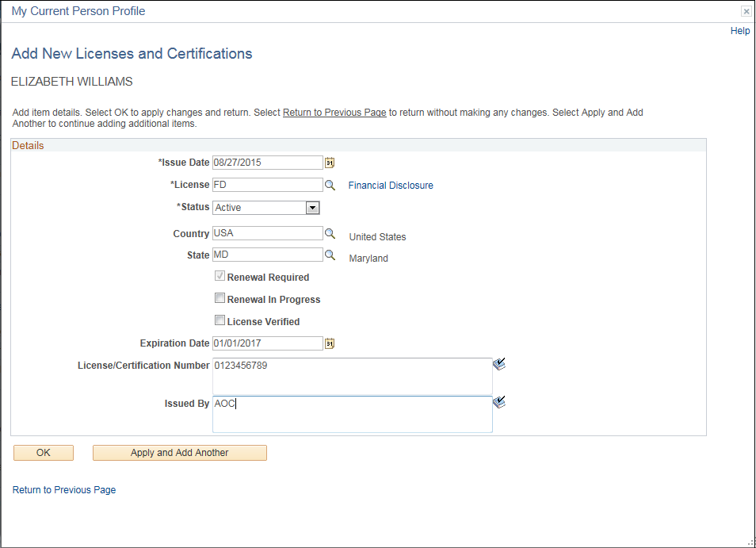Enable the Renewal In Progress checkbox
The height and width of the screenshot is (548, 756).
pos(220,298)
